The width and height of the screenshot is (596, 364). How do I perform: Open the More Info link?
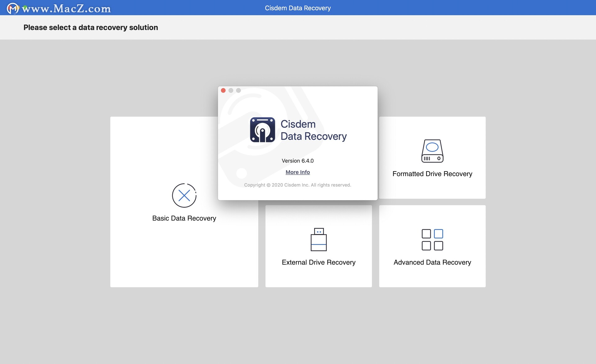pyautogui.click(x=298, y=172)
